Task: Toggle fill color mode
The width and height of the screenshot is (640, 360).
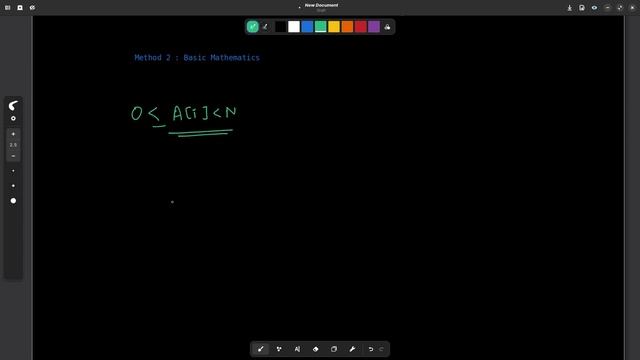Action: (265, 27)
